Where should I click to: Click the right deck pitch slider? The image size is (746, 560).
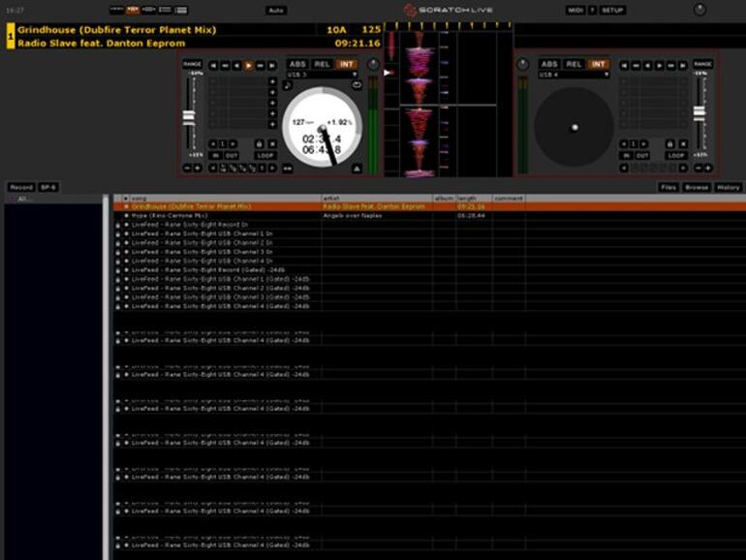(x=699, y=112)
